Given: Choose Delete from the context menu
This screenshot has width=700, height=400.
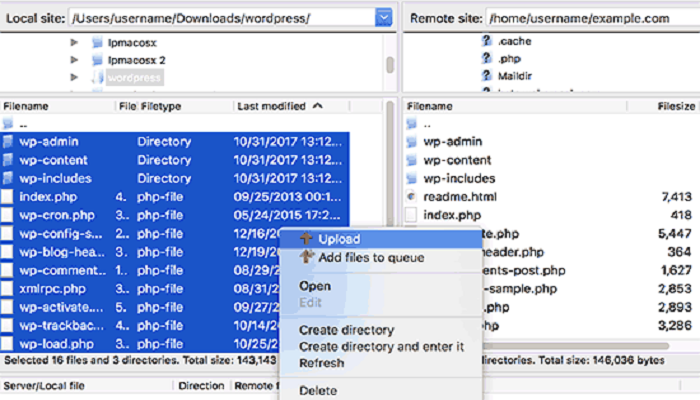Looking at the screenshot, I should (x=381, y=391).
